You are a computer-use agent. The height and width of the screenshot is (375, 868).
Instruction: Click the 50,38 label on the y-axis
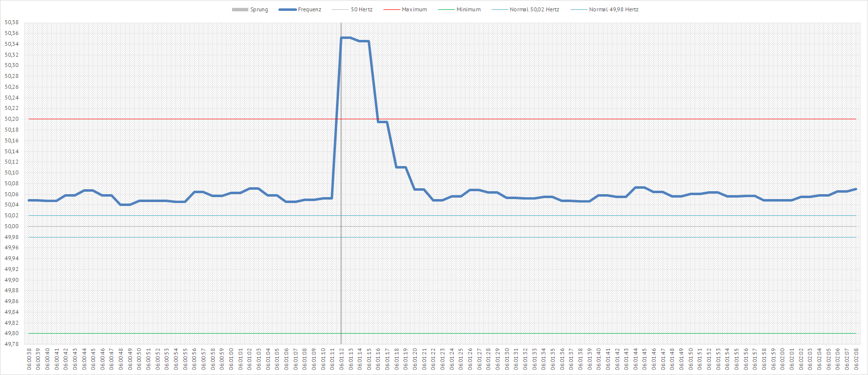point(12,23)
